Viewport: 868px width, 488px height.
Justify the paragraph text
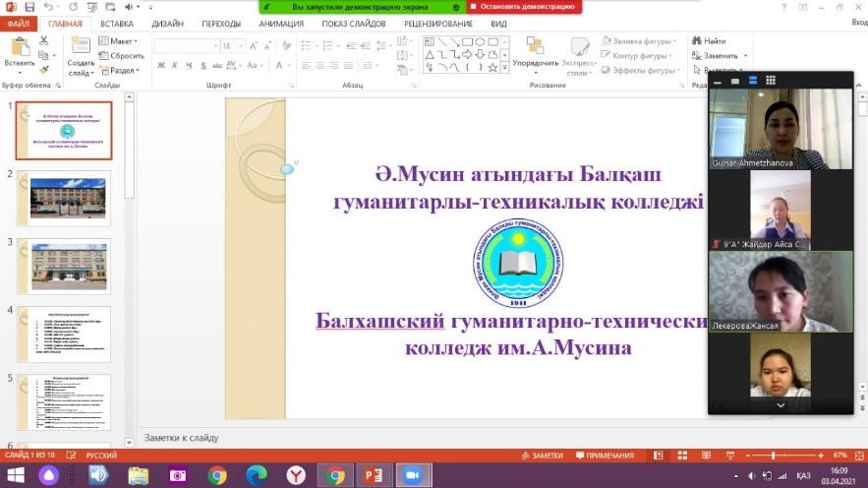click(348, 65)
